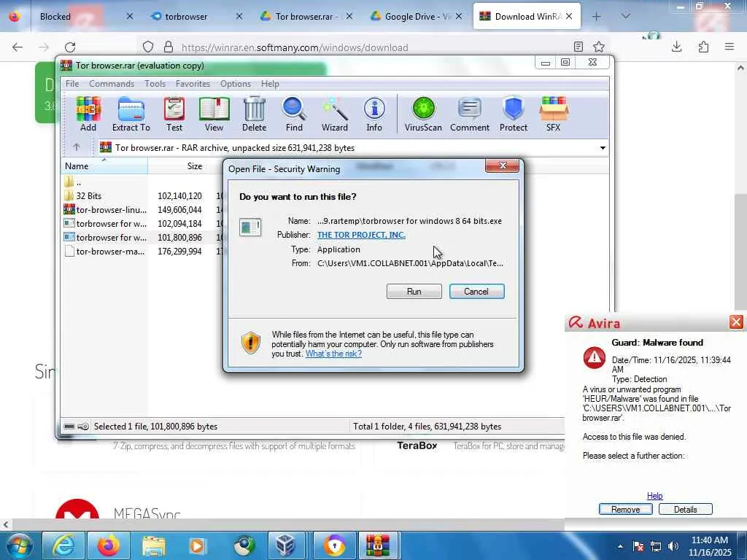Open the Wizard wand icon

coord(334,114)
